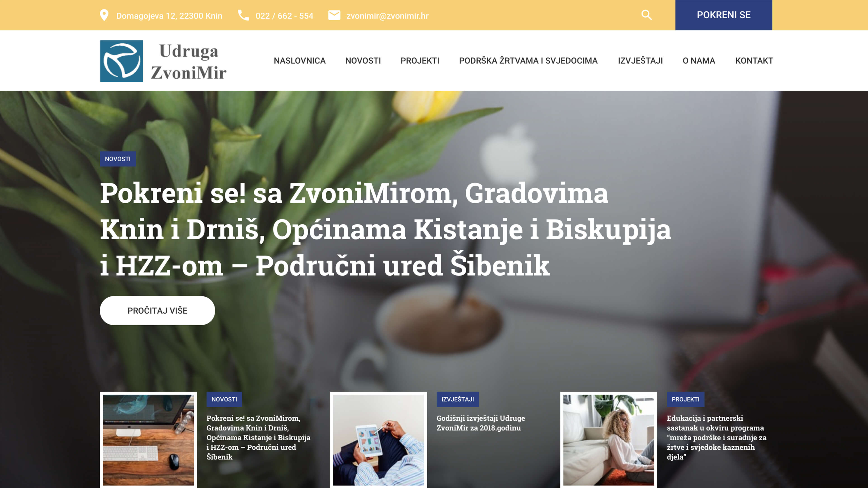Click the zvonimir@zvonimir.hr email link
The width and height of the screenshot is (868, 488).
pyautogui.click(x=387, y=16)
